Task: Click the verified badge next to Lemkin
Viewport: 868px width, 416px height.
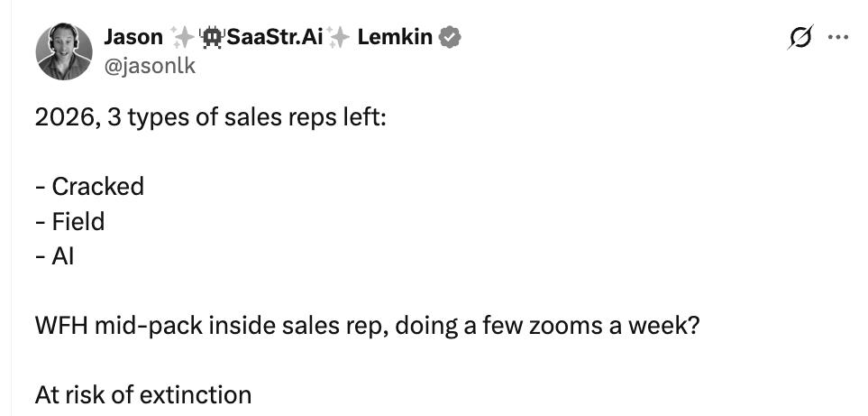Action: [450, 38]
